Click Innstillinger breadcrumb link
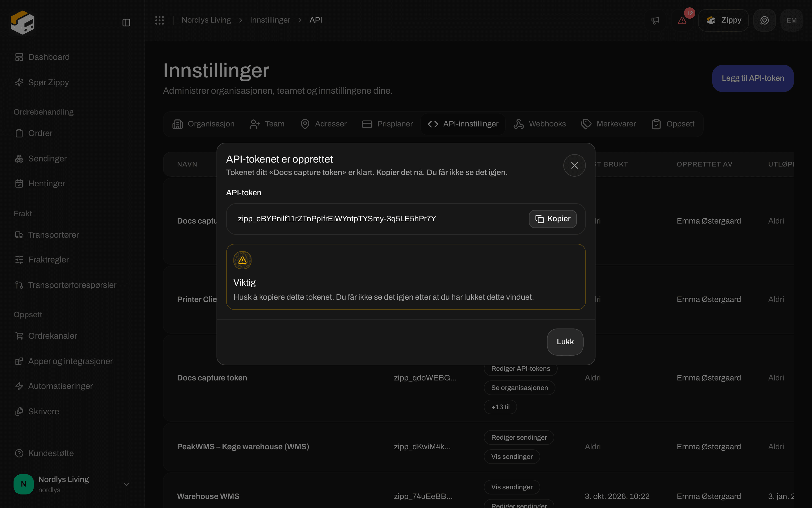The height and width of the screenshot is (508, 812). click(x=270, y=20)
